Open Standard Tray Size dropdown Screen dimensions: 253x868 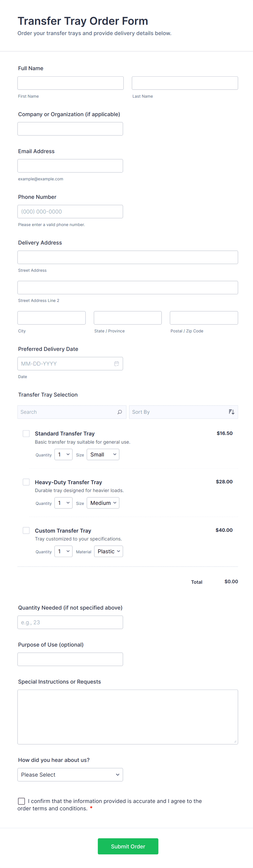103,455
